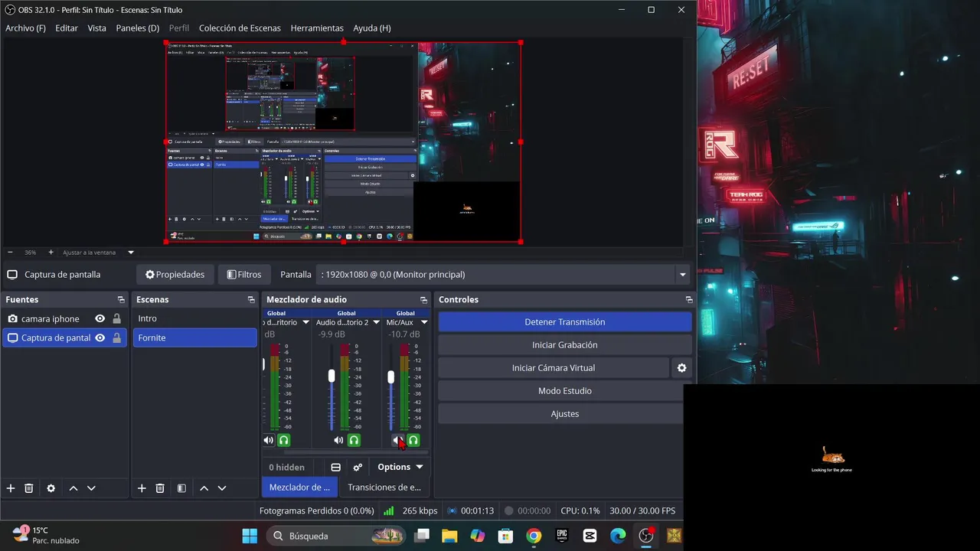Toggle lock on camara iphone source
The height and width of the screenshot is (551, 980).
[116, 319]
